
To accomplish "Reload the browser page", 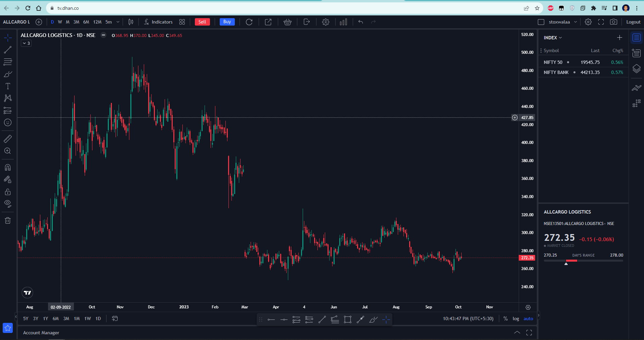I will pyautogui.click(x=28, y=8).
